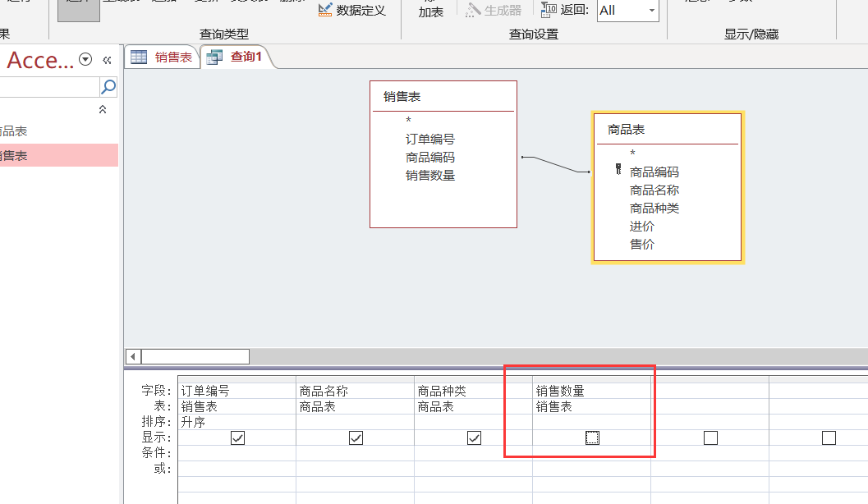The width and height of the screenshot is (868, 504).
Task: Open the navigation pane circular menu arrow
Action: click(85, 59)
